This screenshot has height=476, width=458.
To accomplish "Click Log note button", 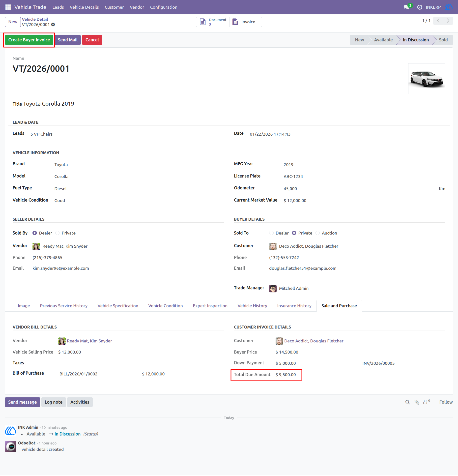I will [x=54, y=402].
